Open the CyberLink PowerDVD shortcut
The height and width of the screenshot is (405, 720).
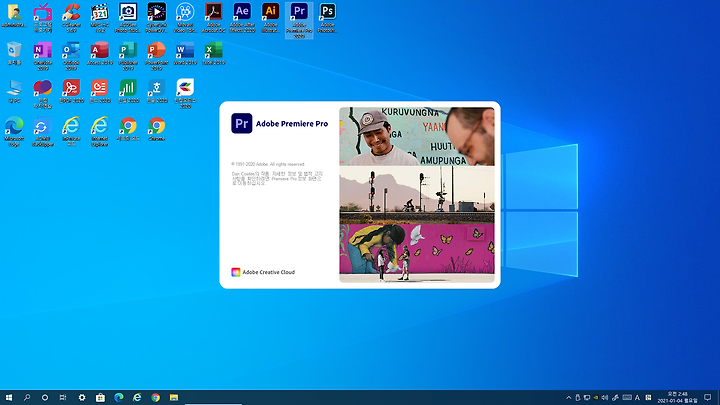click(157, 18)
